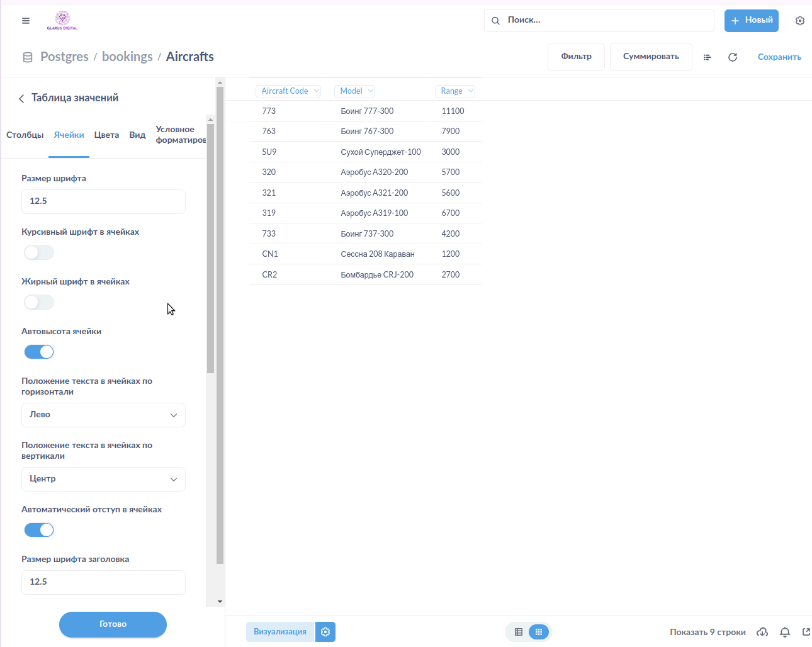Image resolution: width=812 pixels, height=647 pixels.
Task: Click the download results cloud icon
Action: click(x=762, y=632)
